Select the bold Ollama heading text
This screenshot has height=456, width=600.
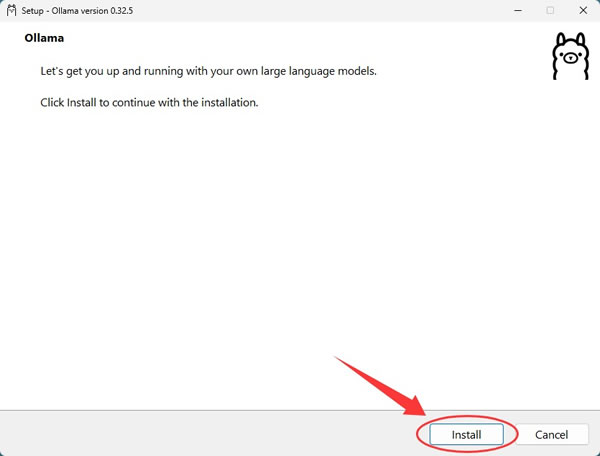coord(44,38)
